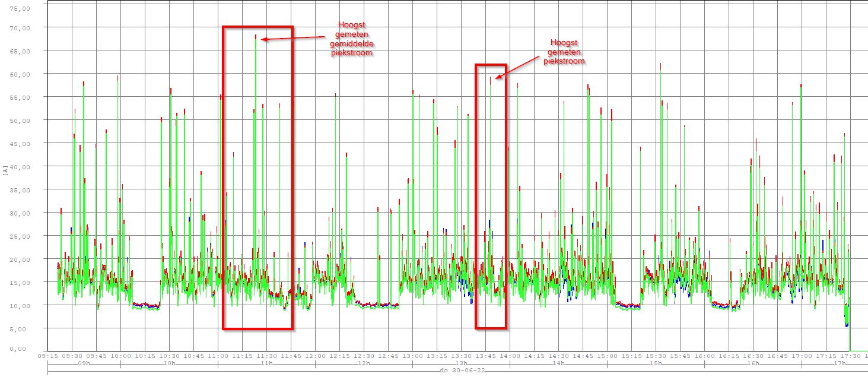
Task: Click the '[A]' unit label on the vertical axis
Action: [x=5, y=170]
